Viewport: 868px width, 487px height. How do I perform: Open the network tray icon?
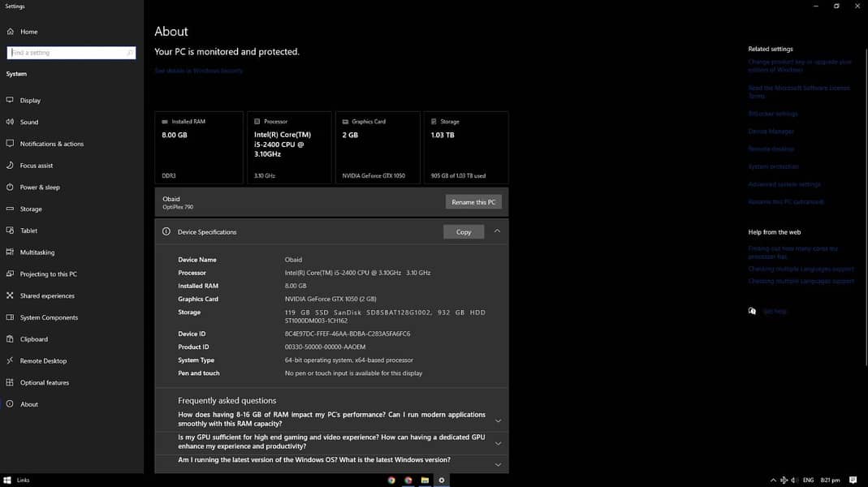784,481
